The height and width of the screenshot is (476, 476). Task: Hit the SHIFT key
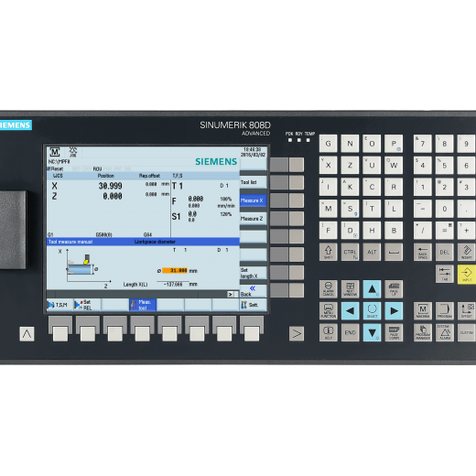pos(329,252)
